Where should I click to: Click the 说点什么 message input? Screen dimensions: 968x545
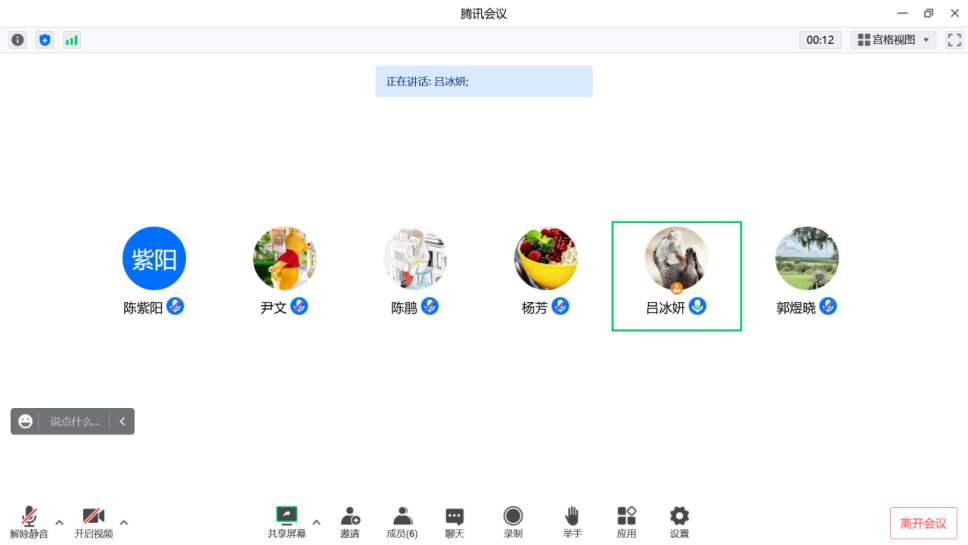[75, 422]
